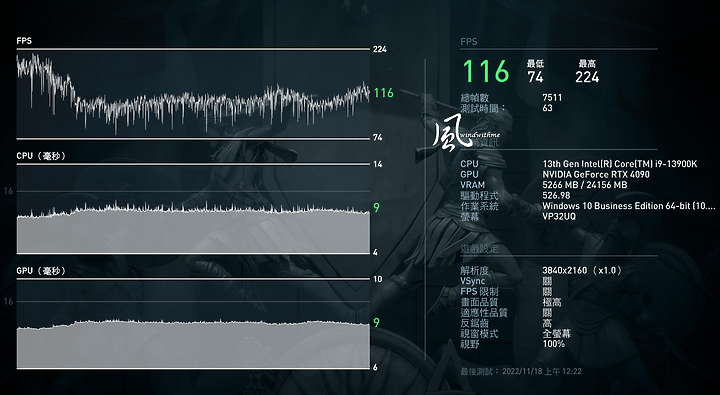Click the 最後測試 2022/11/18 timestamp
Viewport: 720px width, 395px height.
coord(521,371)
